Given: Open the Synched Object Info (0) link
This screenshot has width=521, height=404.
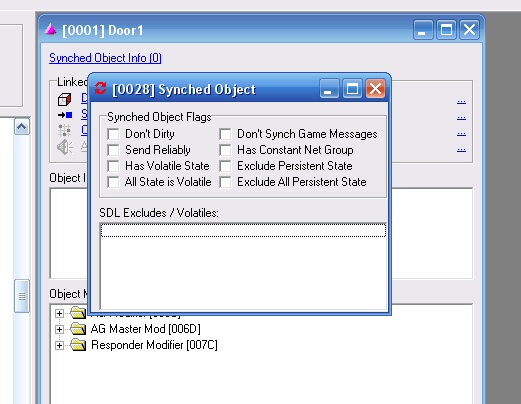Looking at the screenshot, I should 105,58.
